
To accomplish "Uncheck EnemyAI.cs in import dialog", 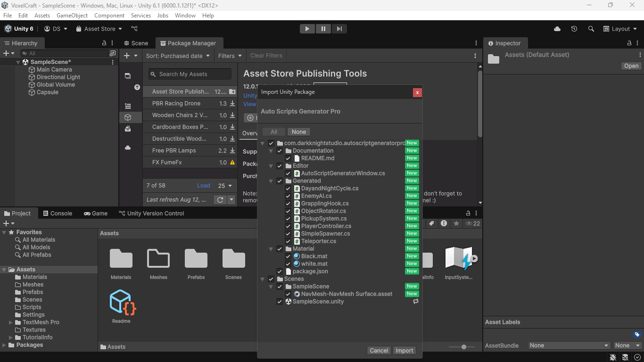I will point(288,196).
